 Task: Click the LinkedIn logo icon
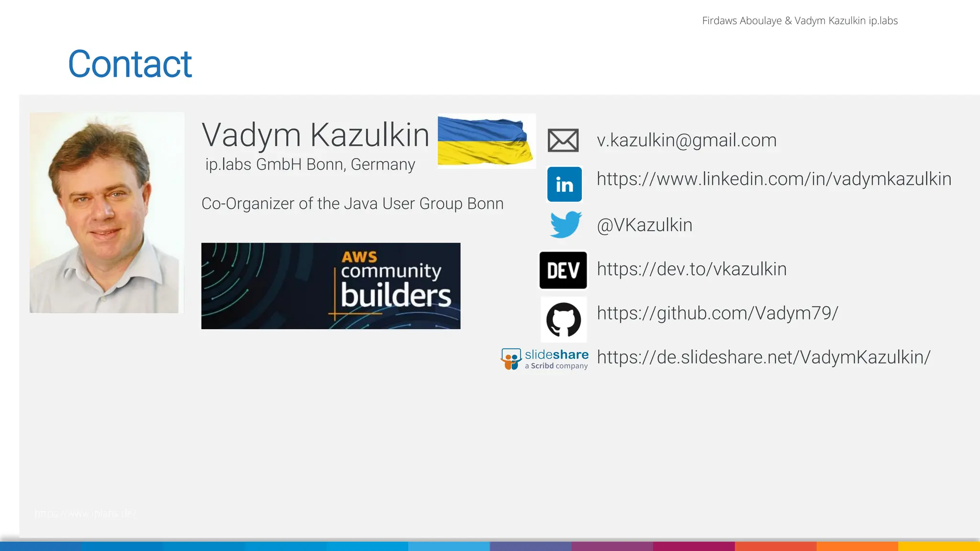[565, 184]
